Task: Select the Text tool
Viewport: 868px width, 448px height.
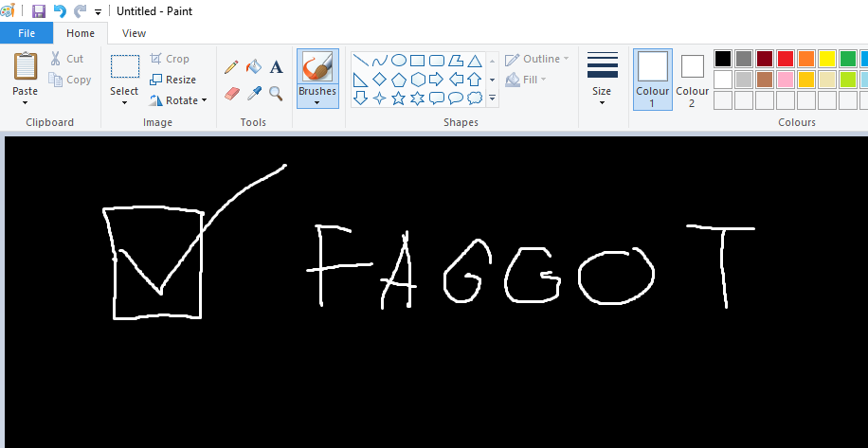Action: (277, 67)
